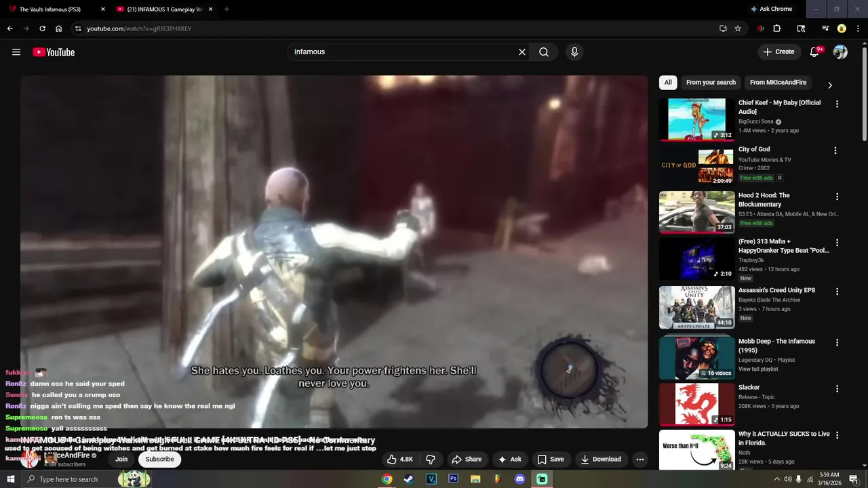Open 313 Mafia type beat thumbnail

(x=696, y=258)
